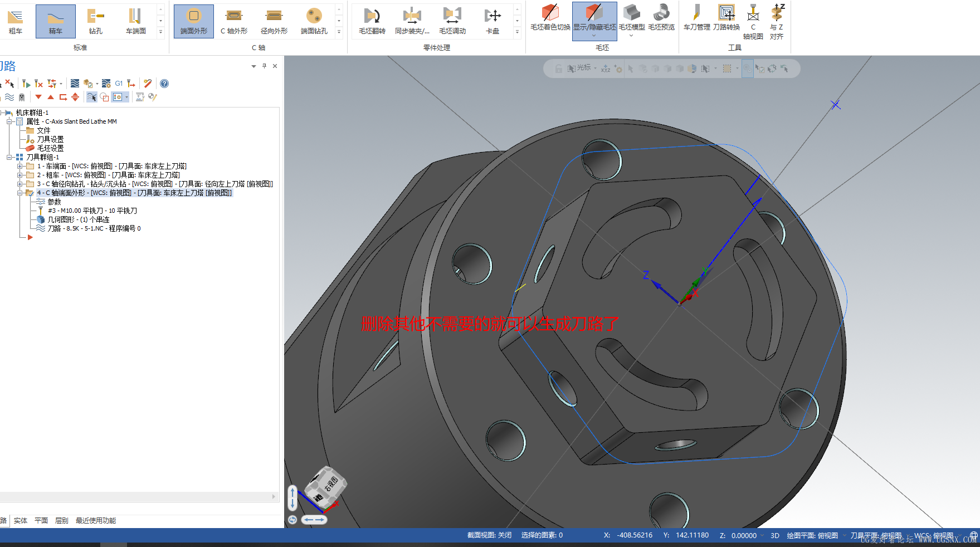Click the 刀路转换 icon
This screenshot has width=980, height=547.
coord(727,17)
